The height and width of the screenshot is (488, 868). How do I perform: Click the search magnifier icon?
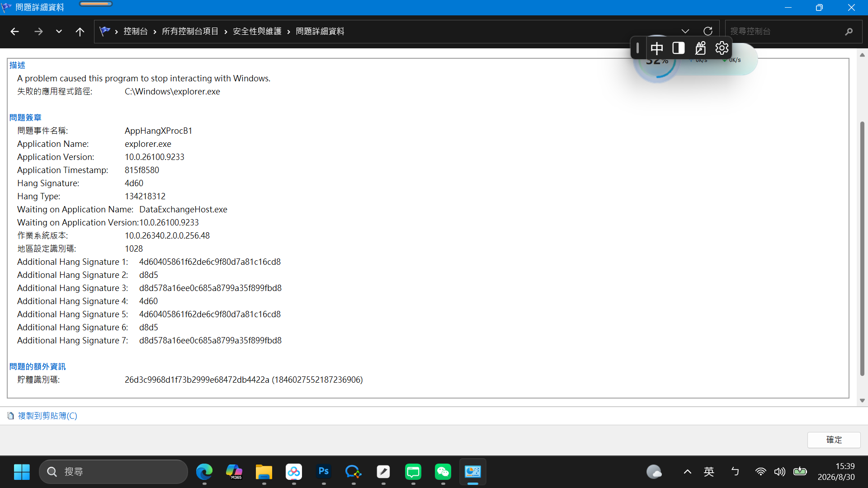[849, 31]
